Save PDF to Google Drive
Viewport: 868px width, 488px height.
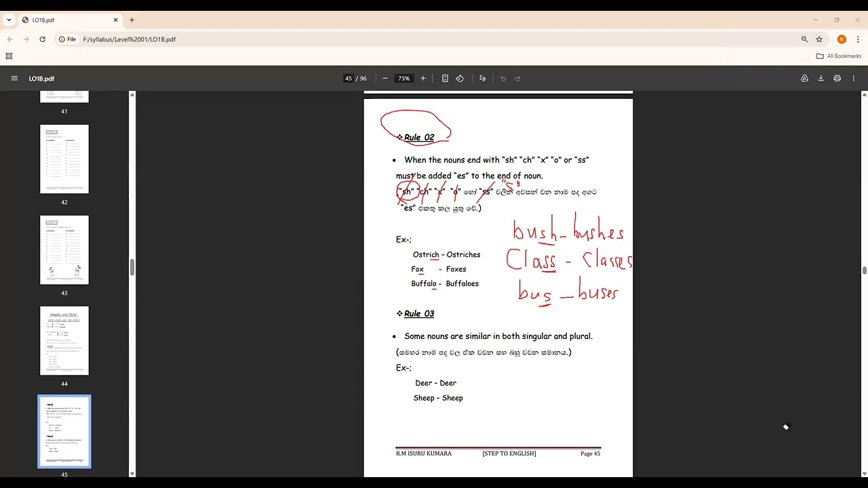pyautogui.click(x=805, y=79)
